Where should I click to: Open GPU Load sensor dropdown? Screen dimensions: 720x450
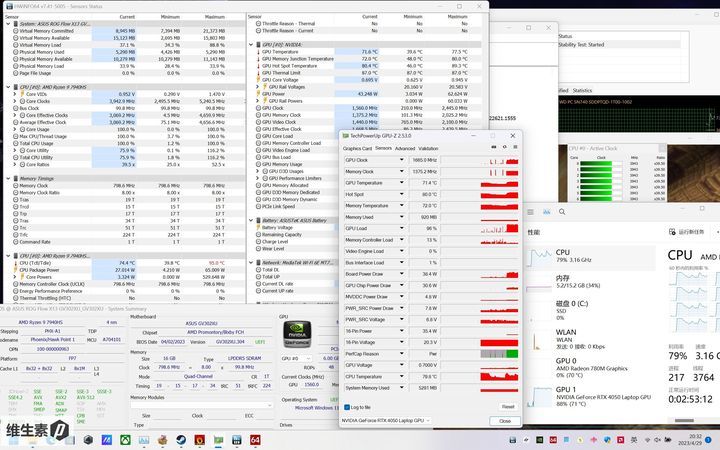tap(401, 228)
